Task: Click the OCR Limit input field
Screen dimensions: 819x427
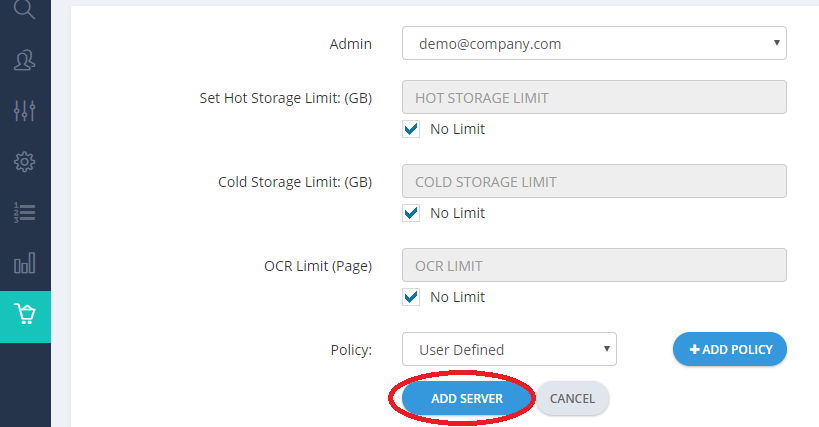Action: [594, 265]
